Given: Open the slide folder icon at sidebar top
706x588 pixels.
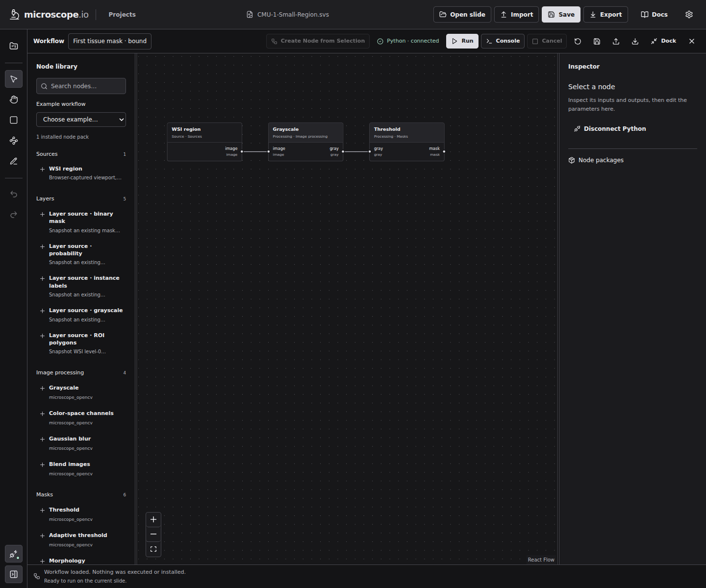Looking at the screenshot, I should pyautogui.click(x=14, y=46).
